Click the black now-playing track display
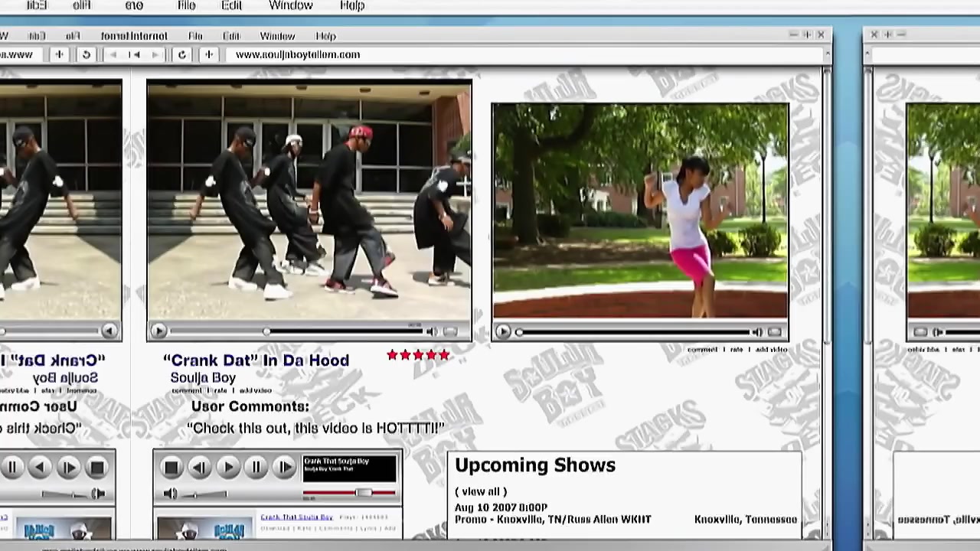The width and height of the screenshot is (980, 551). coord(350,468)
